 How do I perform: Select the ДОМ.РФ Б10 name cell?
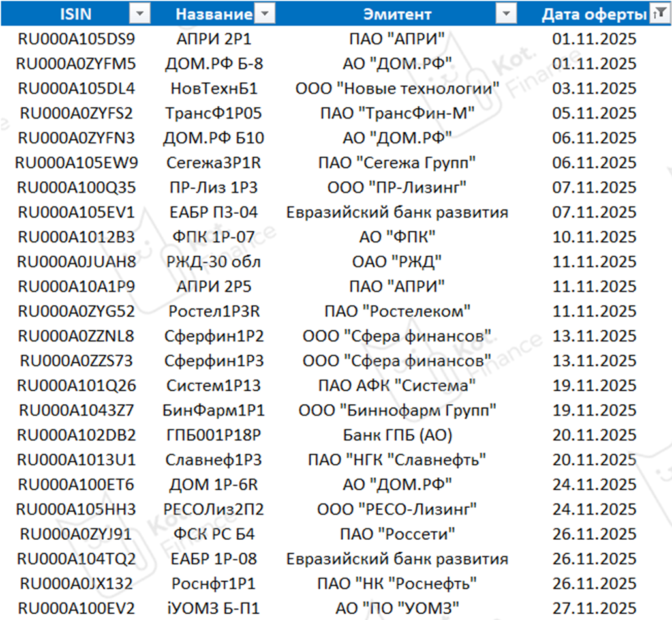[x=214, y=138]
